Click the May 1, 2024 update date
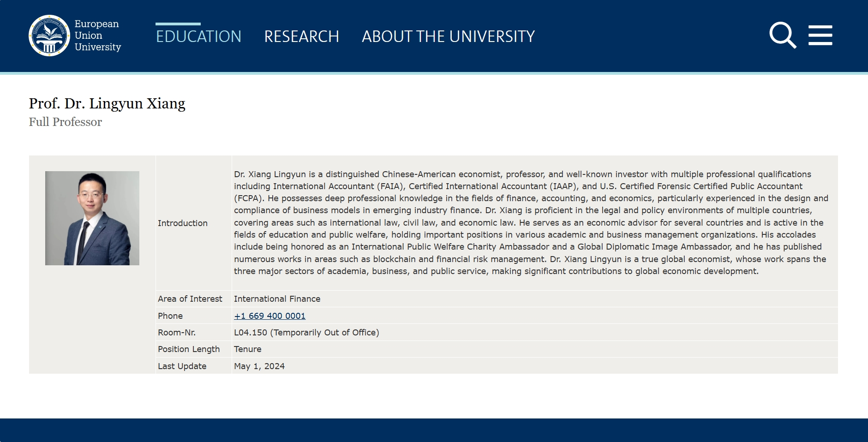868x442 pixels. point(259,366)
